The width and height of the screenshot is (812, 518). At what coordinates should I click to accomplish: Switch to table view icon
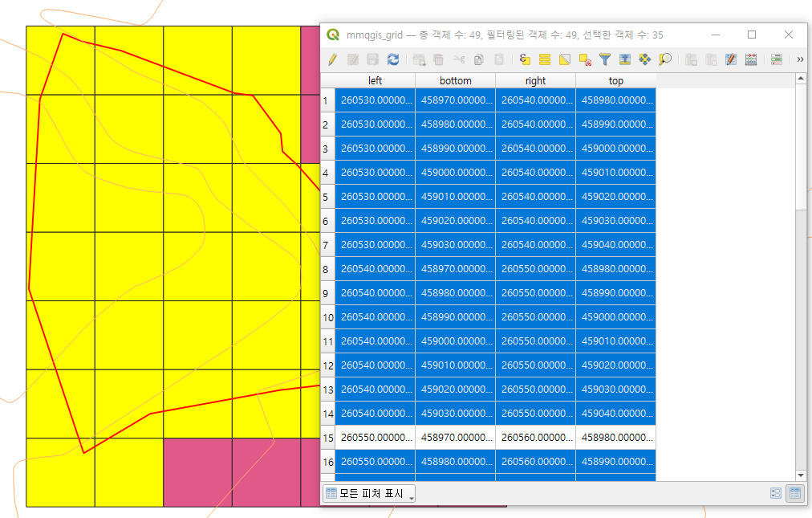point(795,493)
